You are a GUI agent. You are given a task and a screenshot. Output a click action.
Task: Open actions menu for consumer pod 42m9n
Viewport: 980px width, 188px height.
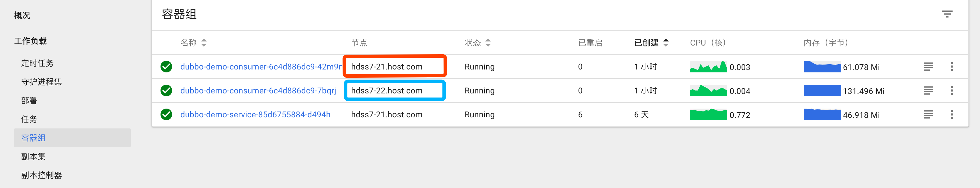click(x=952, y=67)
